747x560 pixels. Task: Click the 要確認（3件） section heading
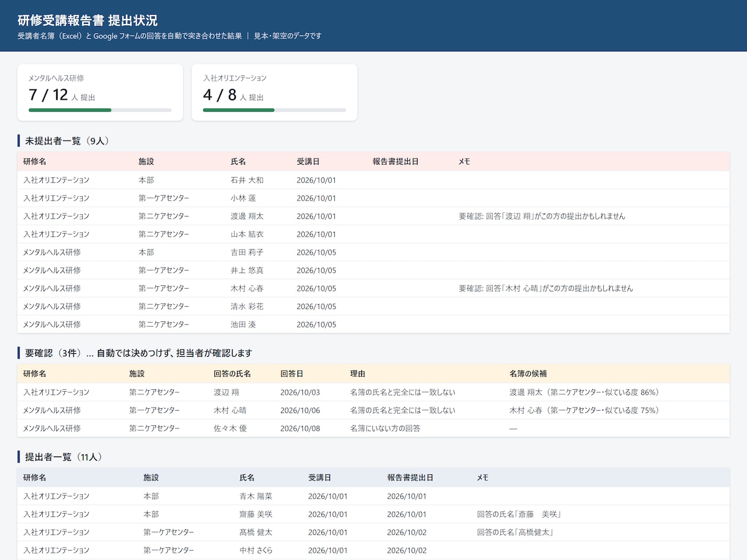coord(138,353)
